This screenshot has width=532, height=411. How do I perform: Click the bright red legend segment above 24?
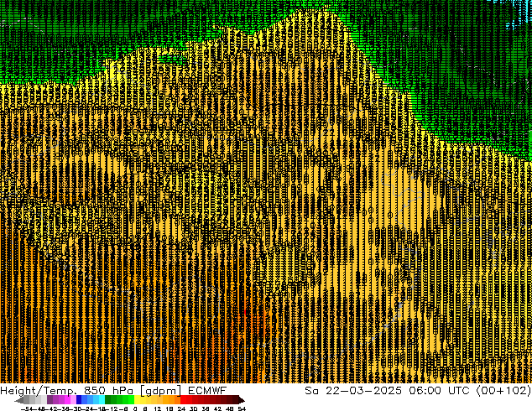183,400
